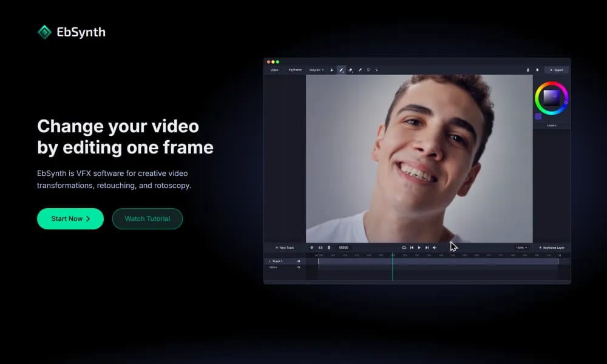This screenshot has width=607, height=364.
Task: Select the Lasso tool
Action: click(368, 70)
